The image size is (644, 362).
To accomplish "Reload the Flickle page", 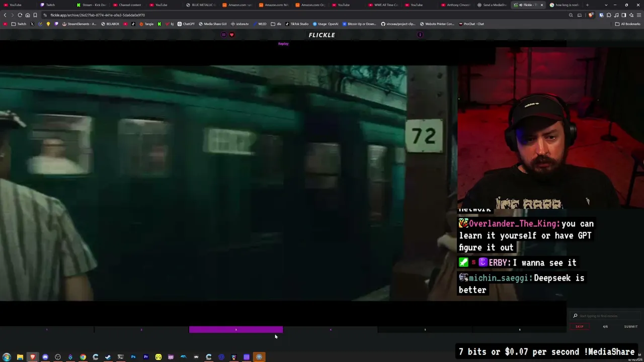I will tap(20, 15).
